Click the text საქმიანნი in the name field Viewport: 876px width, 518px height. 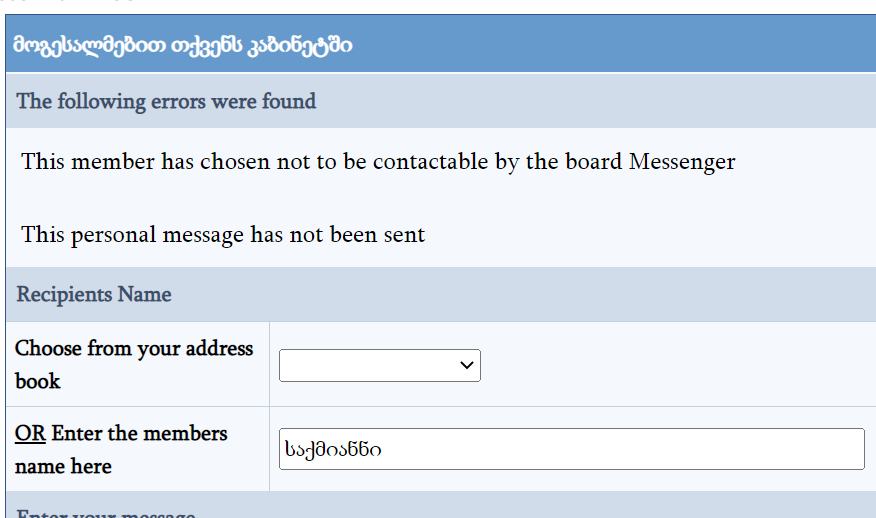click(x=333, y=450)
